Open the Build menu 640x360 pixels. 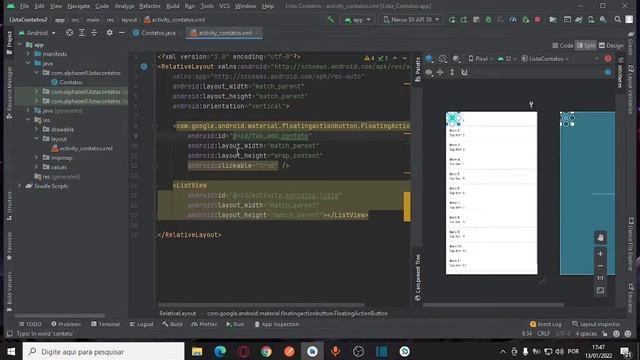pos(173,6)
